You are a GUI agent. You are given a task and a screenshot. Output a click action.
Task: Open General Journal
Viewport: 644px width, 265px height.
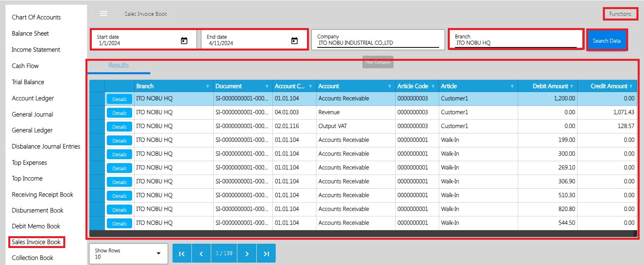point(32,115)
